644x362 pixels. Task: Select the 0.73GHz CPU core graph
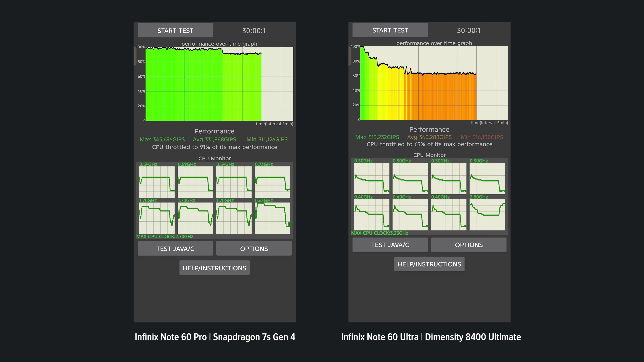(272, 182)
